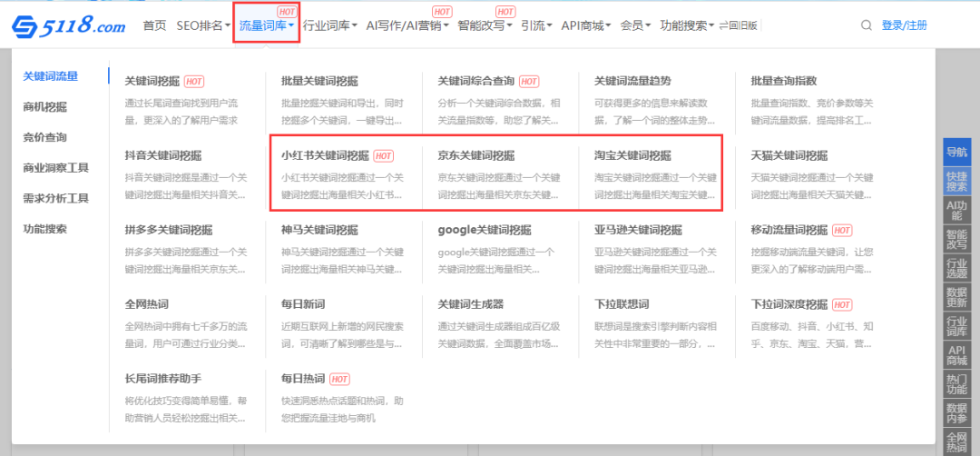This screenshot has width=980, height=456.
Task: Select 竞价查询 sidebar category
Action: [45, 137]
